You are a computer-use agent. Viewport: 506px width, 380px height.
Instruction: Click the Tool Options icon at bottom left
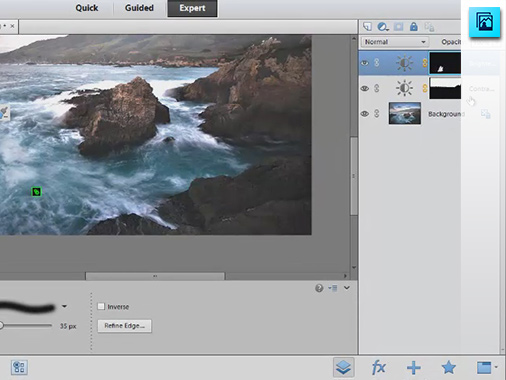pyautogui.click(x=19, y=368)
